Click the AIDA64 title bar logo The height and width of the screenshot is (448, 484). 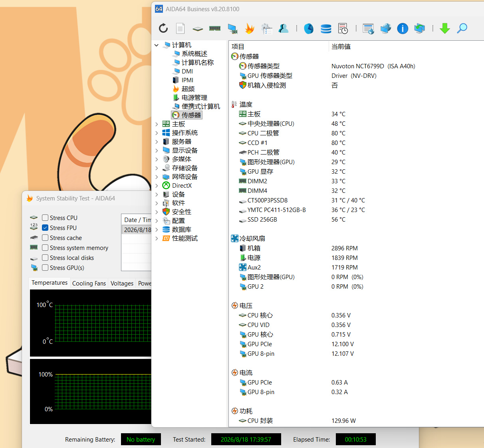tap(159, 9)
